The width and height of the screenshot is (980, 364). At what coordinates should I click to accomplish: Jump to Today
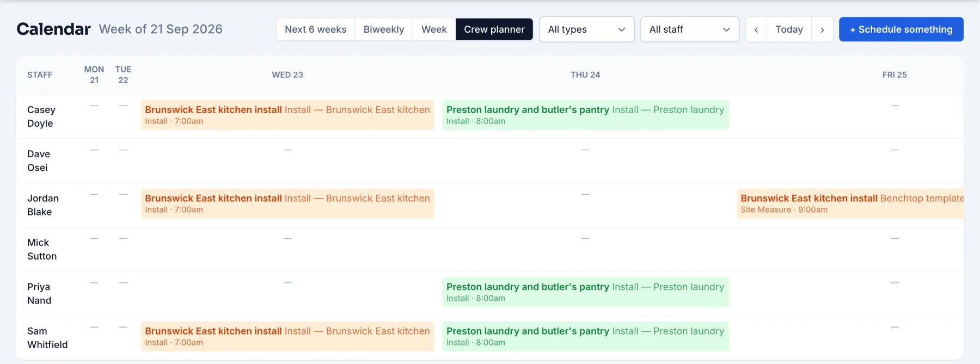pos(789,29)
